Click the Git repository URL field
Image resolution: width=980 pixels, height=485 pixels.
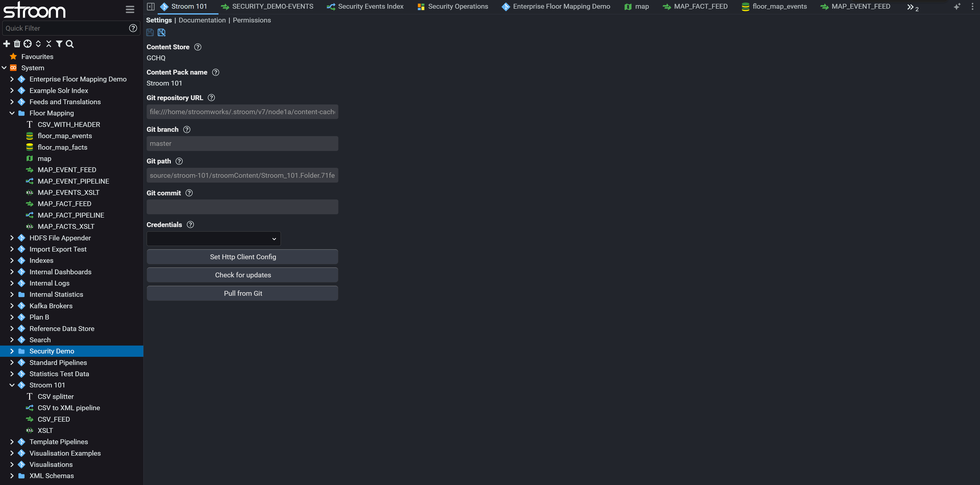(242, 112)
